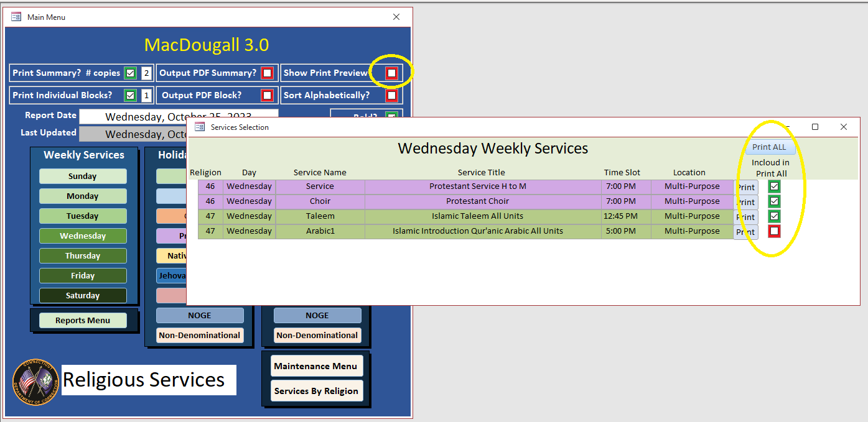Enable the Output PDF Summary checkbox
Viewport: 868px width, 422px height.
[267, 73]
